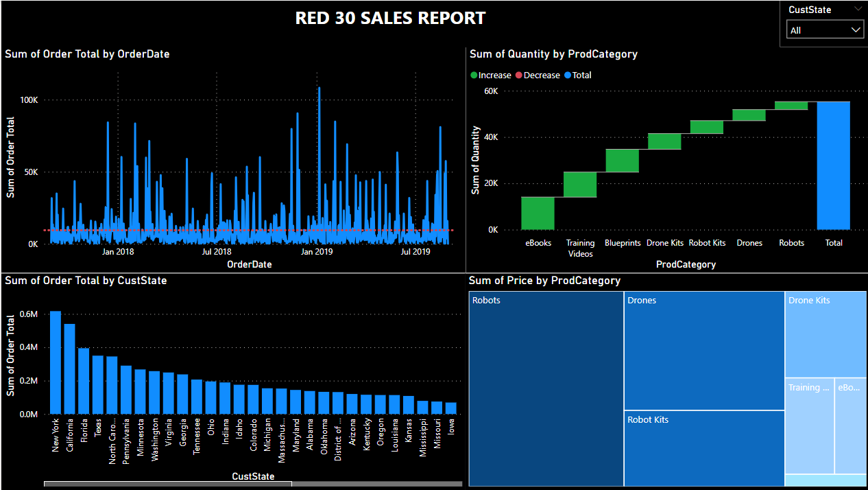Click the Drone Kits treemap tile
Image resolution: width=868 pixels, height=490 pixels.
(825, 334)
